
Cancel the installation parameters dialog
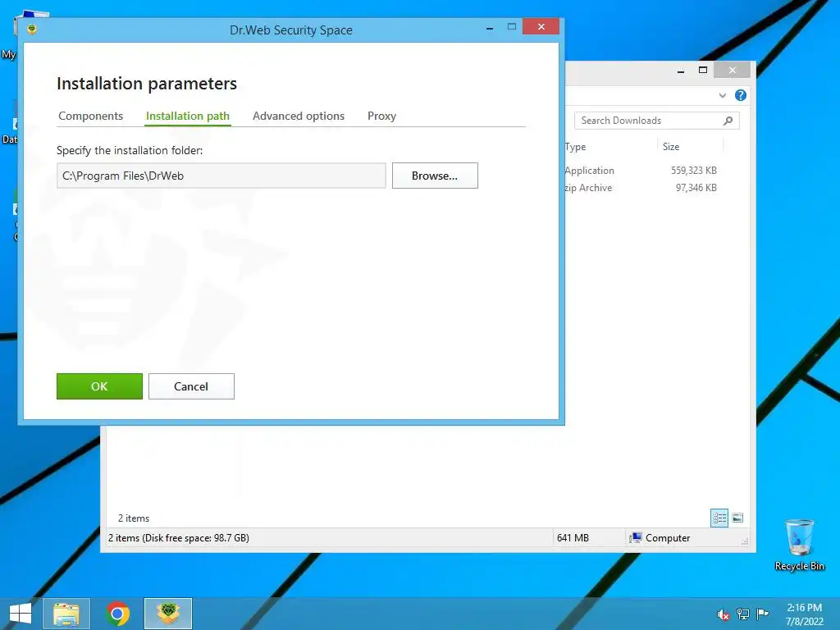pyautogui.click(x=191, y=386)
